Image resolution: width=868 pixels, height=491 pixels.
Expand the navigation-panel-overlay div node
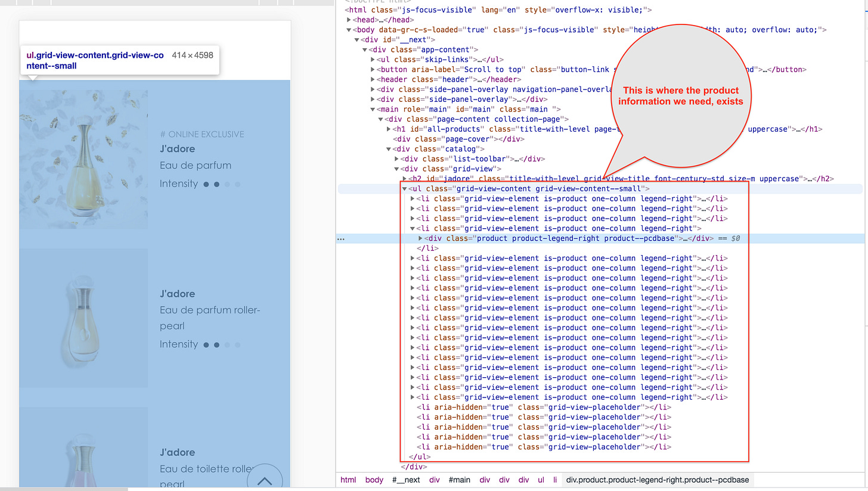tap(373, 89)
